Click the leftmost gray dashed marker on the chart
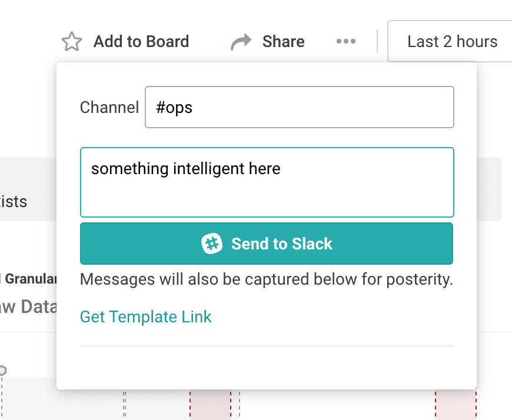512x420 pixels. click(x=3, y=404)
